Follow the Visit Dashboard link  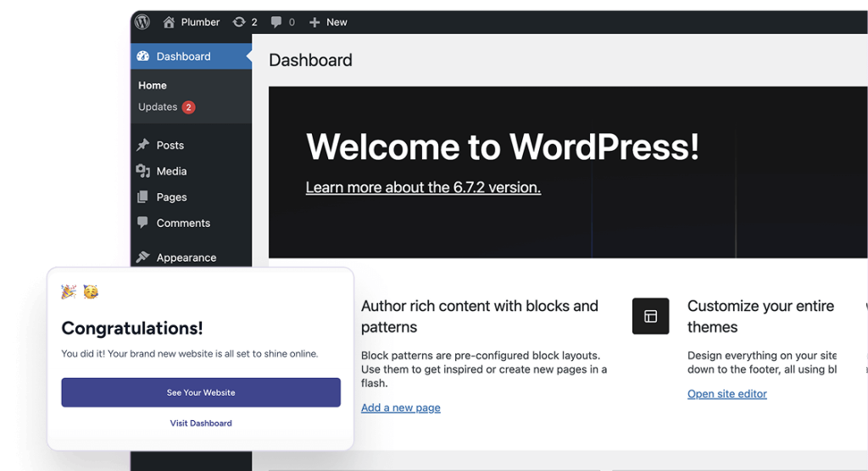pyautogui.click(x=201, y=423)
